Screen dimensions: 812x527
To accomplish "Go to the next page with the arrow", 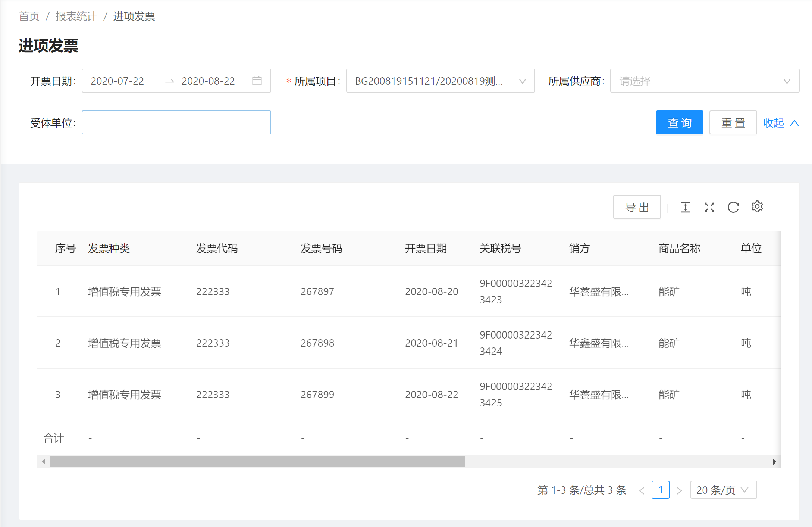I will pyautogui.click(x=679, y=490).
